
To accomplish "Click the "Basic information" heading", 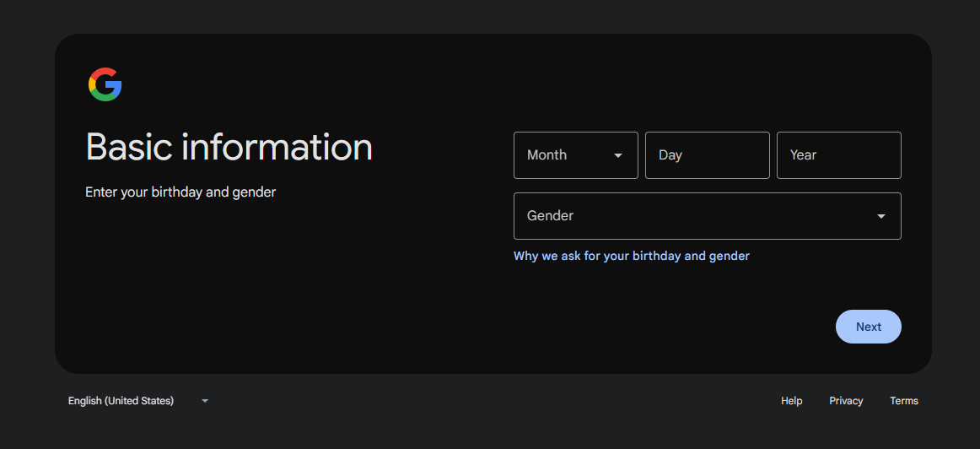I will click(229, 147).
